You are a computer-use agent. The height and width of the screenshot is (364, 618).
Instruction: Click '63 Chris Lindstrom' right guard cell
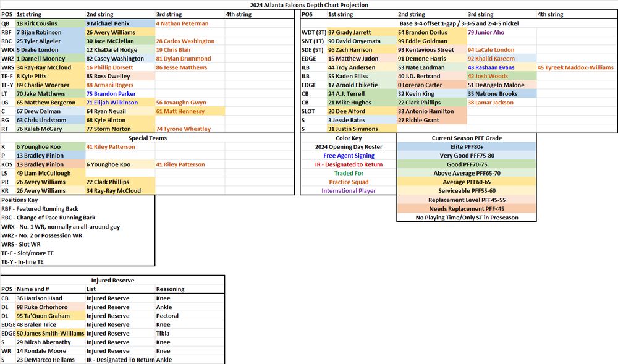[x=51, y=120]
